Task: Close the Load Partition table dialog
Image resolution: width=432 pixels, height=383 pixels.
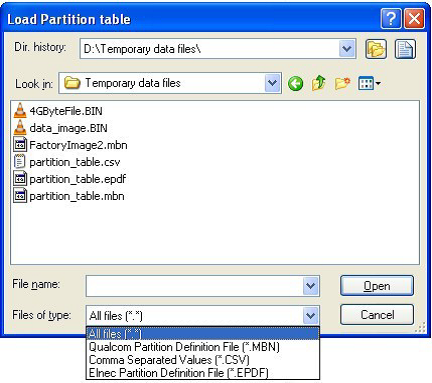Action: pos(414,19)
